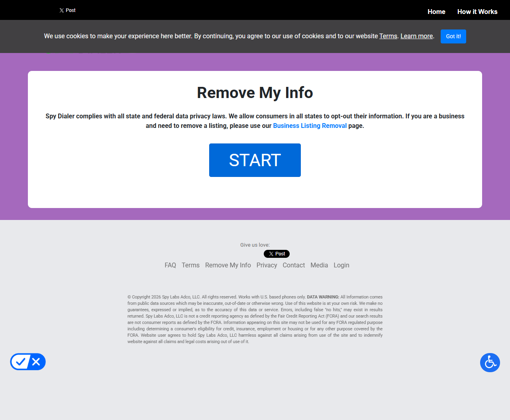The image size is (510, 420).
Task: Click the X Post button in header
Action: 67,10
